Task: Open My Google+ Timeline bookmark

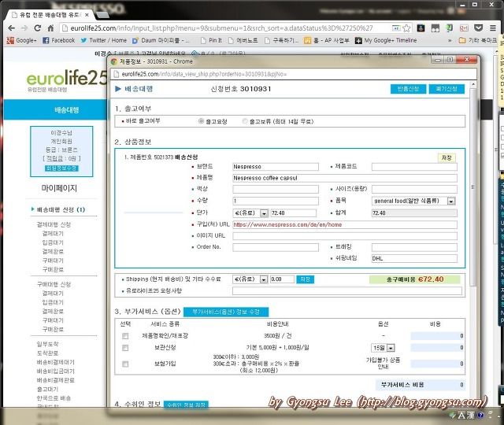Action: pyautogui.click(x=386, y=40)
